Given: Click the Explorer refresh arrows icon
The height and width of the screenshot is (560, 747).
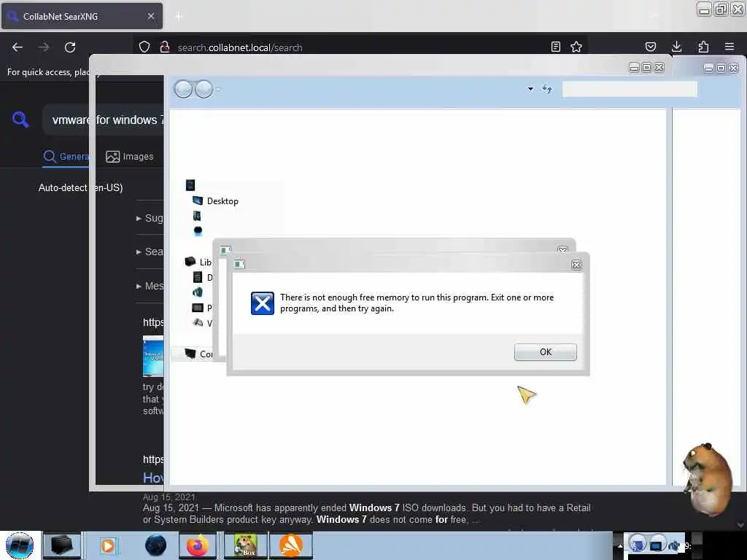Looking at the screenshot, I should tap(547, 89).
